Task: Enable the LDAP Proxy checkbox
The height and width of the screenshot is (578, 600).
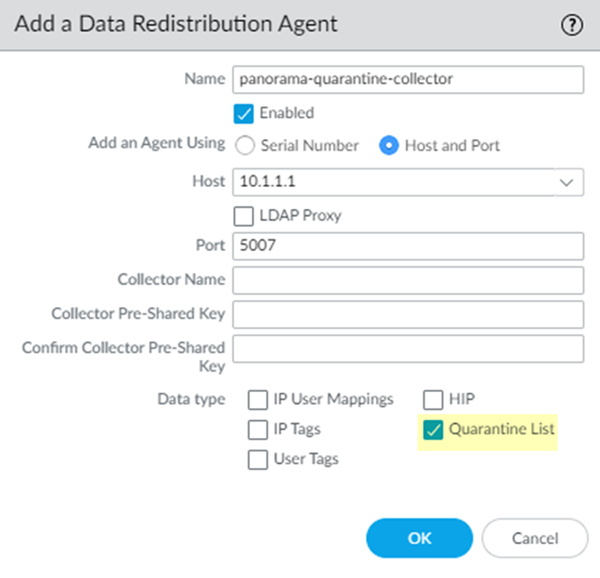Action: [243, 215]
